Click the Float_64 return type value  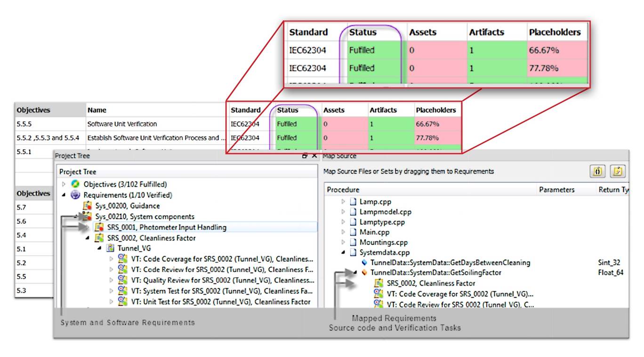[611, 273]
